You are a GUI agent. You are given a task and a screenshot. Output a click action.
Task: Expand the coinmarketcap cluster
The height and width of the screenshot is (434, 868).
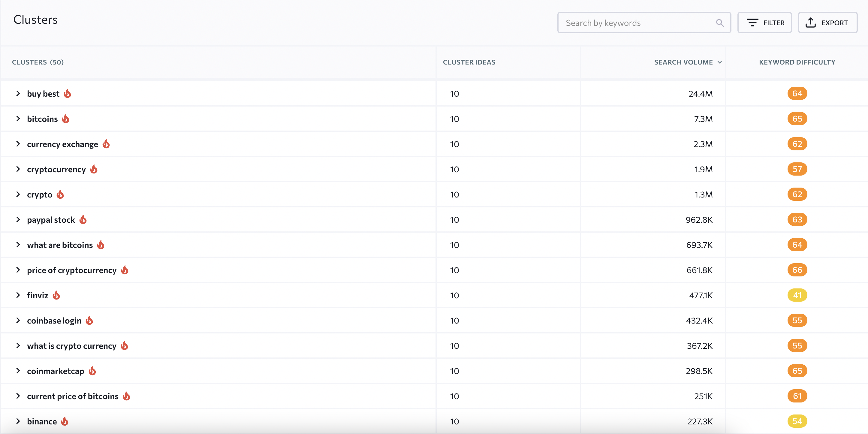click(x=18, y=371)
